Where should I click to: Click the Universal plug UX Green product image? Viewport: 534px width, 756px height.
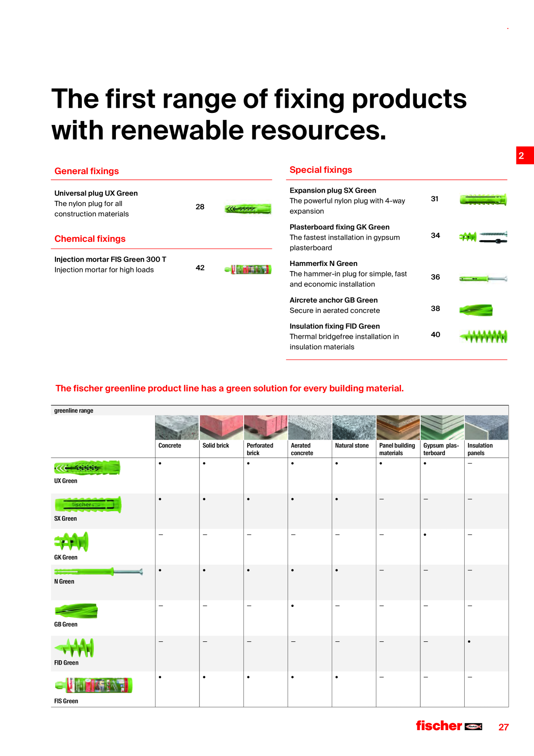pos(248,209)
